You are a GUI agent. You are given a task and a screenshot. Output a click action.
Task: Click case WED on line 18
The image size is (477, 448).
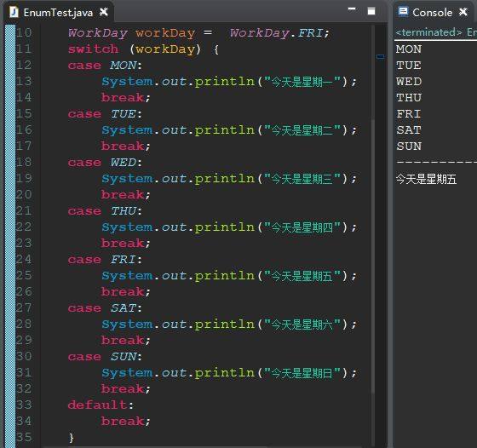point(105,163)
